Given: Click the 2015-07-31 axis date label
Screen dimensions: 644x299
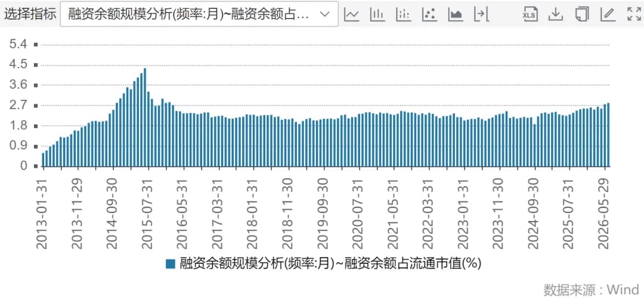Looking at the screenshot, I should [147, 214].
